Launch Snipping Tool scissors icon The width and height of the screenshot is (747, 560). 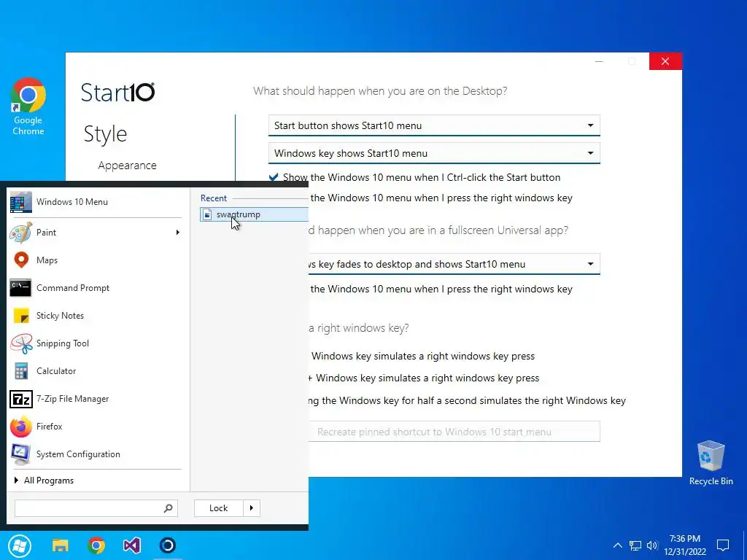pos(21,343)
